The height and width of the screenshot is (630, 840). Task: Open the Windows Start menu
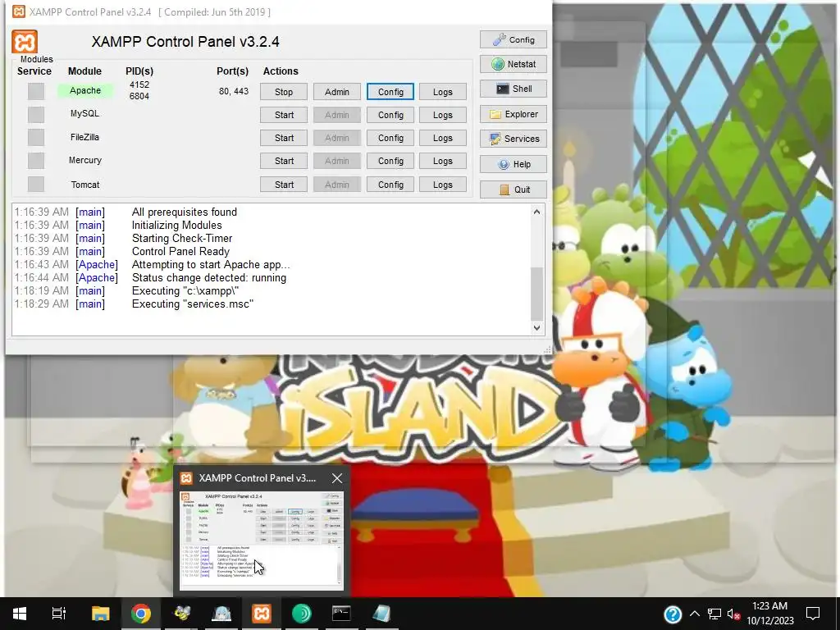pos(20,614)
